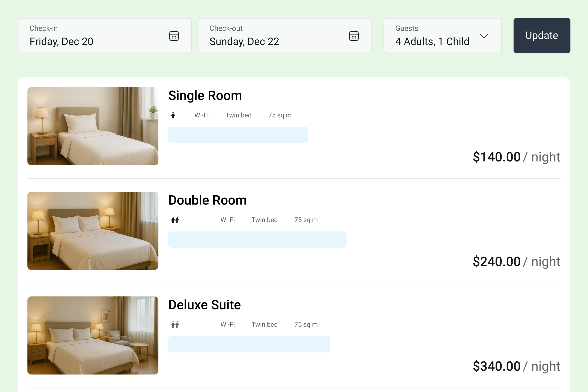Click the Single Room title
588x392 pixels.
205,95
